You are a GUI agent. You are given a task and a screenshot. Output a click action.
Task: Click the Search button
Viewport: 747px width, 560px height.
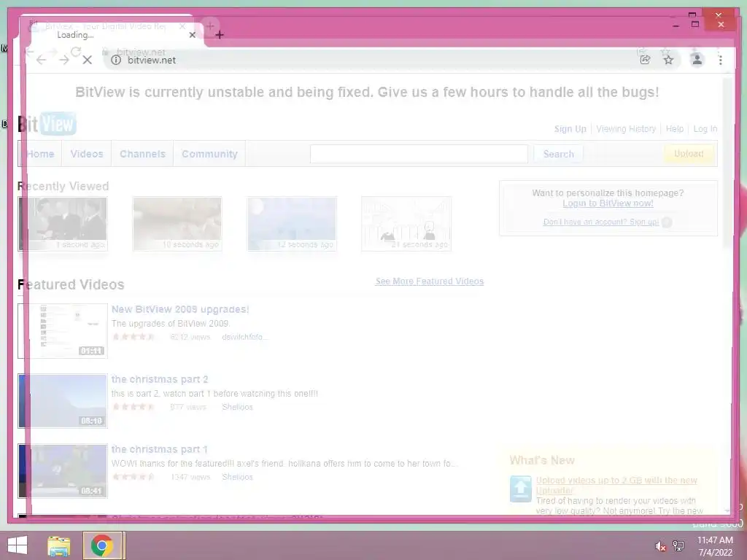pos(558,154)
